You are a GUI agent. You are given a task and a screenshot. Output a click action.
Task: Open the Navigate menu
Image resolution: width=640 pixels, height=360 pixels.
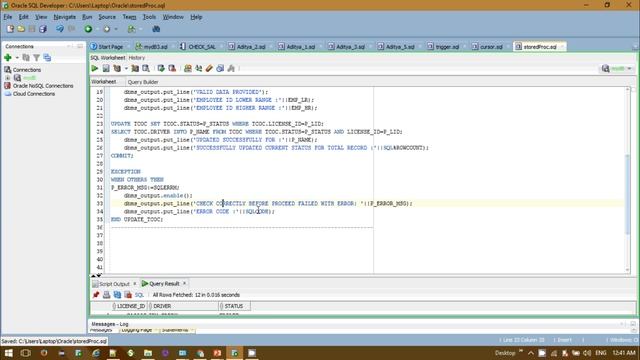point(64,17)
